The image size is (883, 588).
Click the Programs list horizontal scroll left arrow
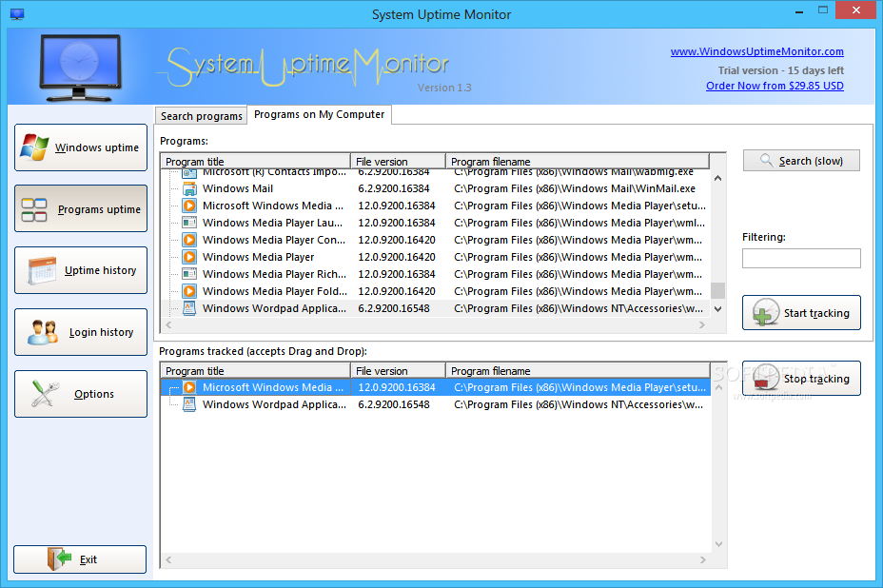168,325
